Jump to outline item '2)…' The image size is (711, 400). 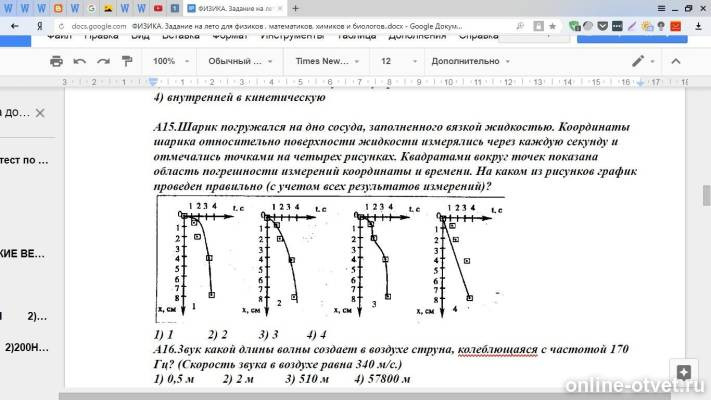tap(37, 316)
